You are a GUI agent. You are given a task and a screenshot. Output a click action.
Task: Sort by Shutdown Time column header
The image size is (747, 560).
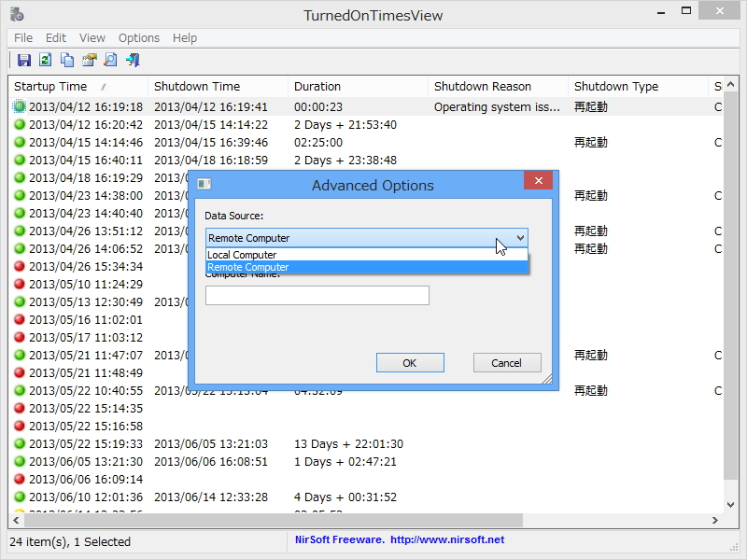(218, 86)
